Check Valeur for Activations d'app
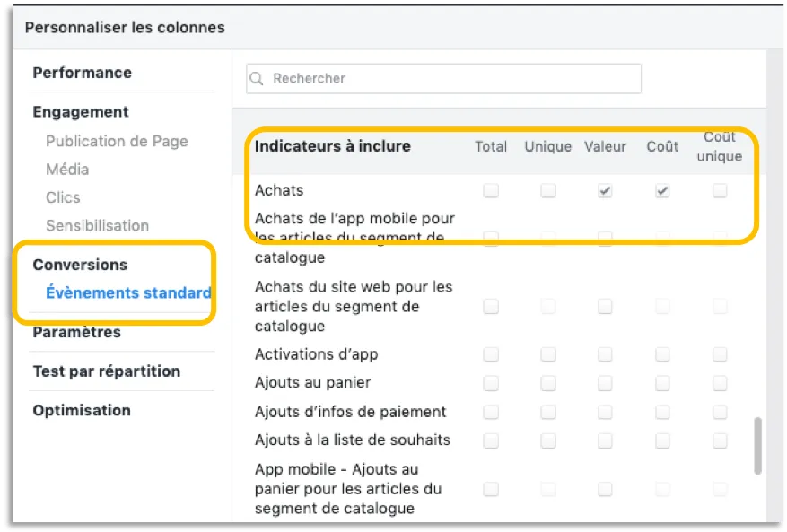787x532 pixels. 606,355
